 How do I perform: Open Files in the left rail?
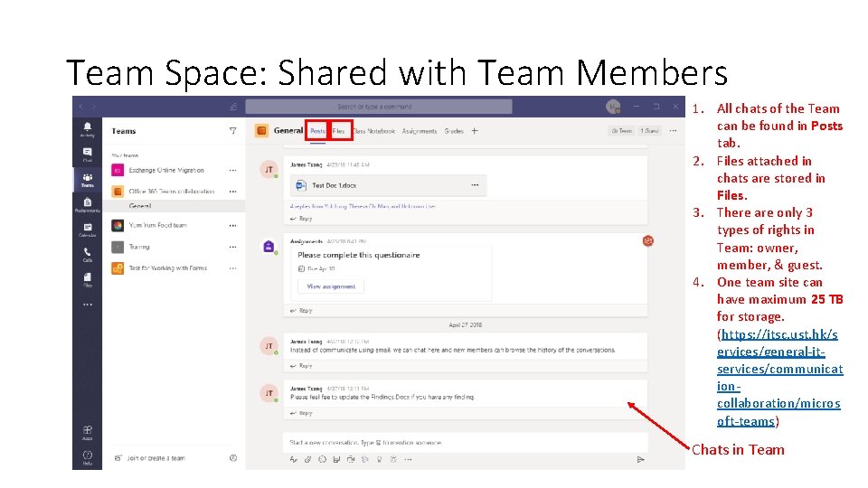[88, 279]
